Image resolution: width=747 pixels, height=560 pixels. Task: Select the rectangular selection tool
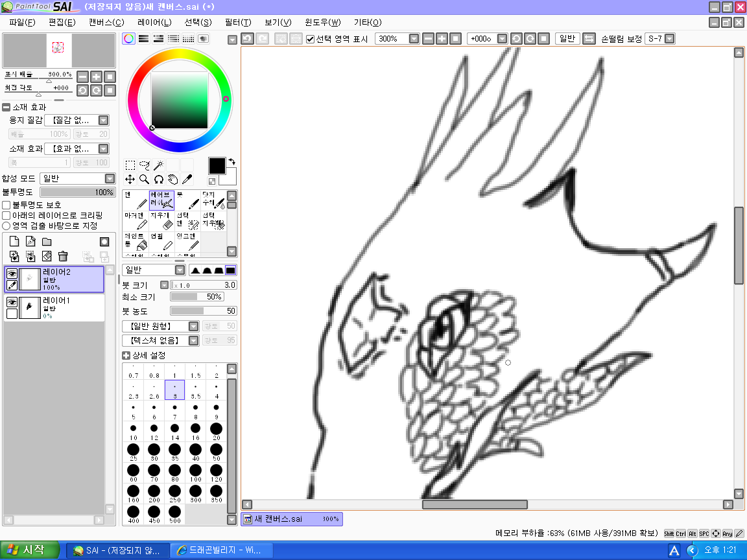pyautogui.click(x=130, y=165)
